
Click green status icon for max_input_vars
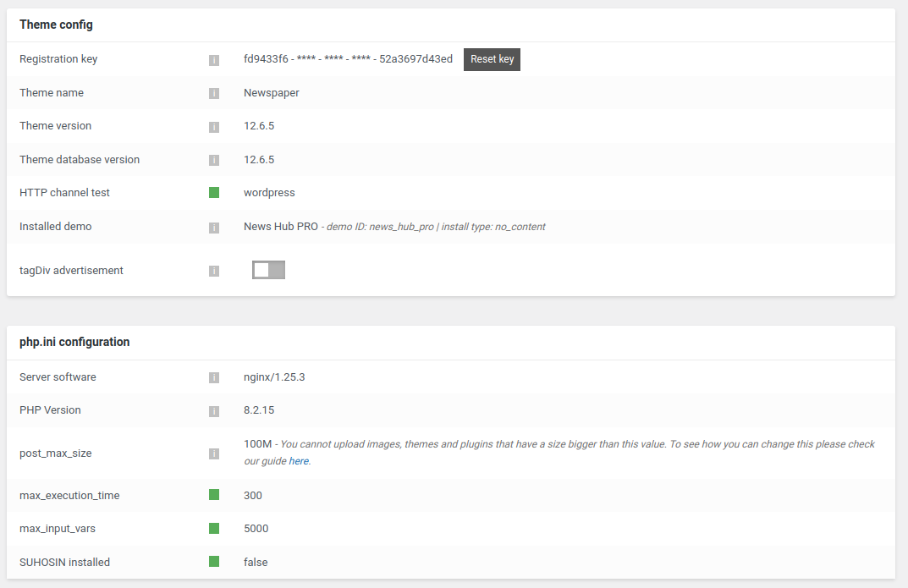click(x=214, y=529)
